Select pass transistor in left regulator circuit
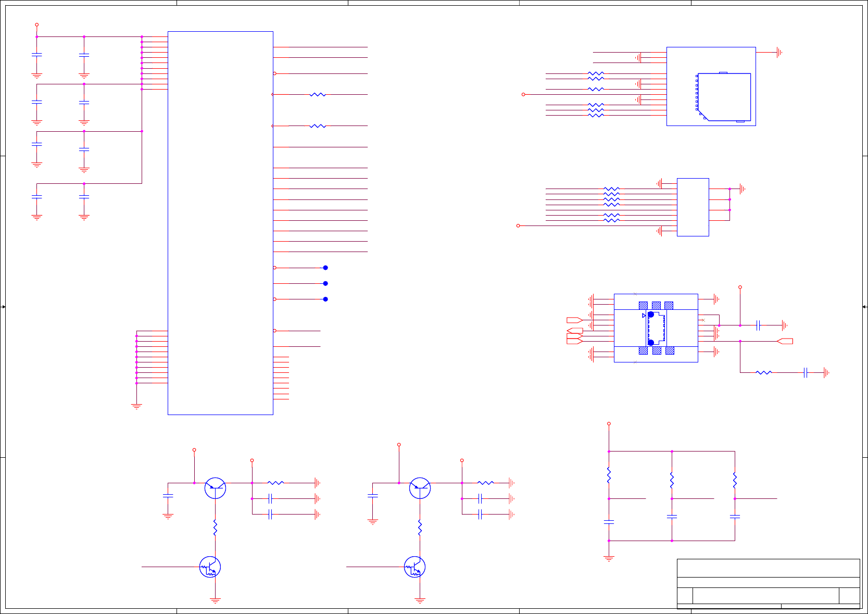Viewport: 868px width, 614px height. click(215, 488)
